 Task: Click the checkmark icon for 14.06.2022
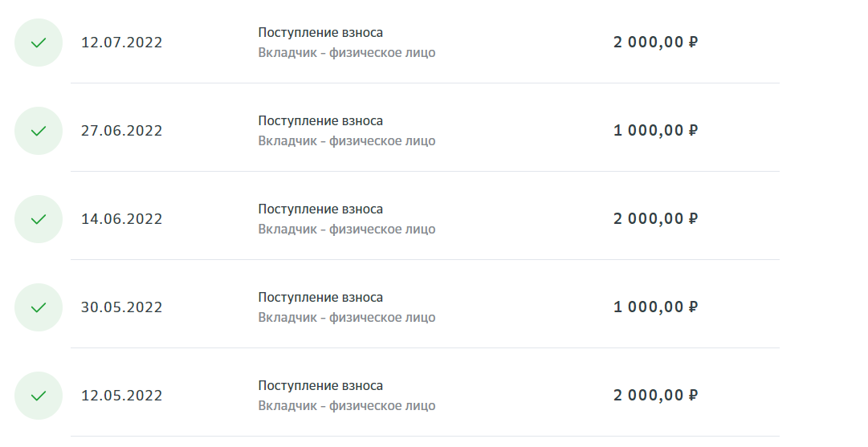[x=39, y=219]
